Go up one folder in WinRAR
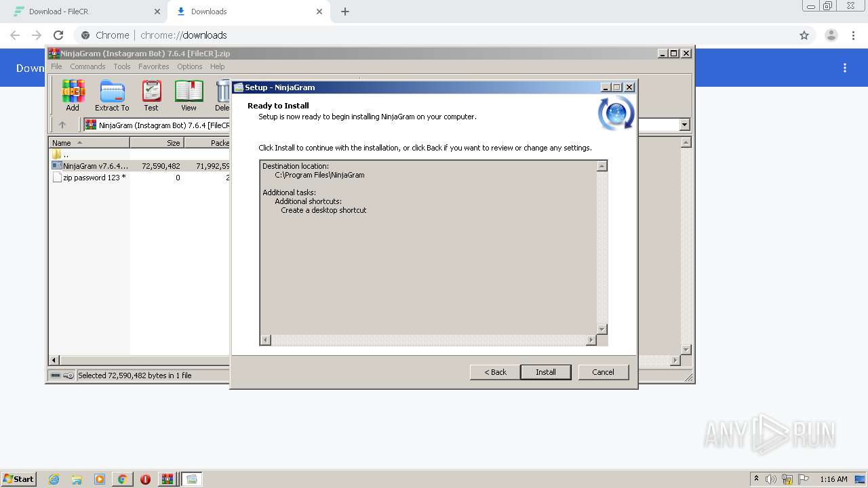The height and width of the screenshot is (488, 868). click(62, 125)
